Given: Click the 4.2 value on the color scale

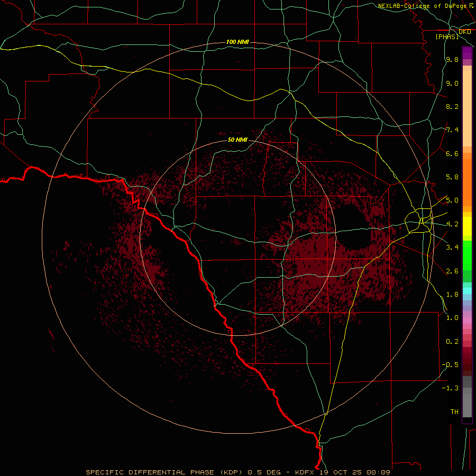Looking at the screenshot, I should 452,224.
